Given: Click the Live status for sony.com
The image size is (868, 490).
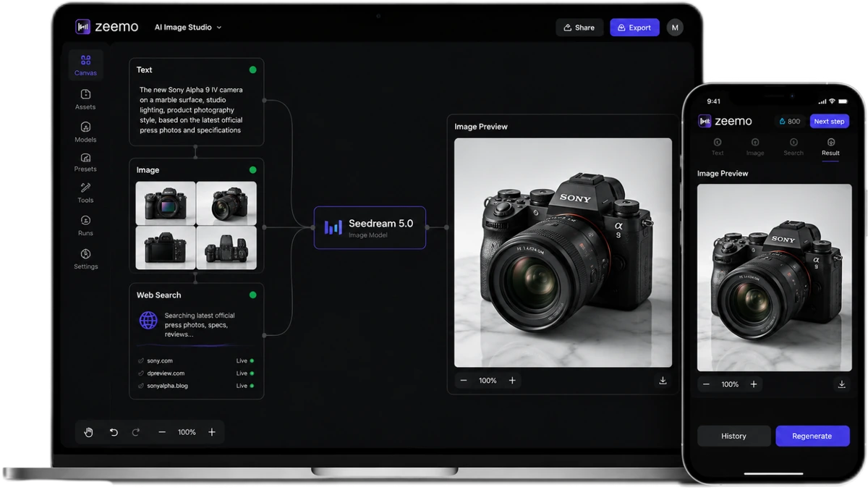Looking at the screenshot, I should point(244,360).
